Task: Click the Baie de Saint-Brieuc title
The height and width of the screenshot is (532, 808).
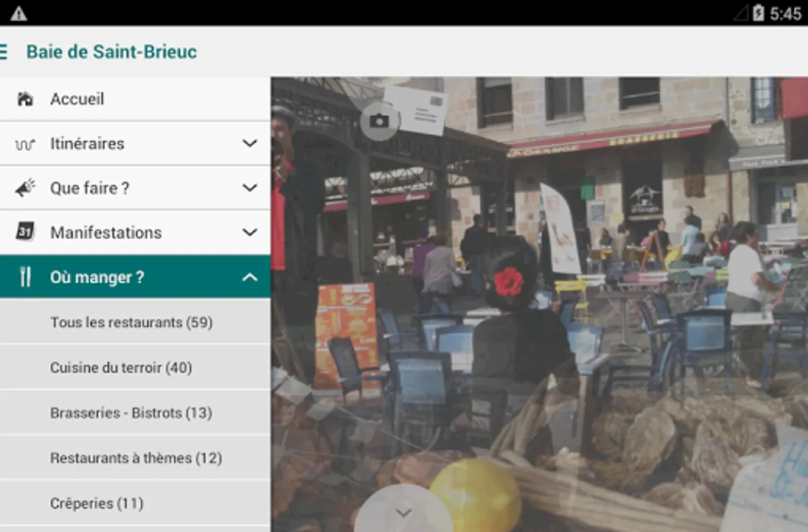Action: point(112,52)
